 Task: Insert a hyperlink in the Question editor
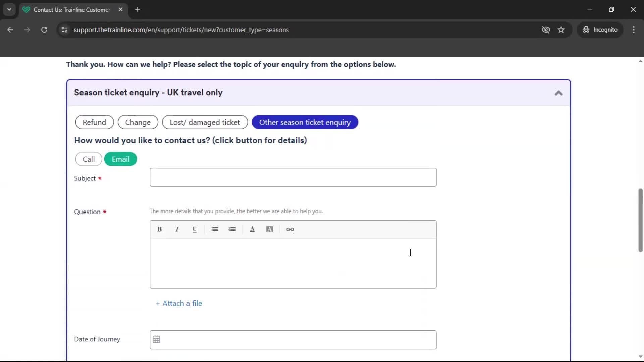290,229
